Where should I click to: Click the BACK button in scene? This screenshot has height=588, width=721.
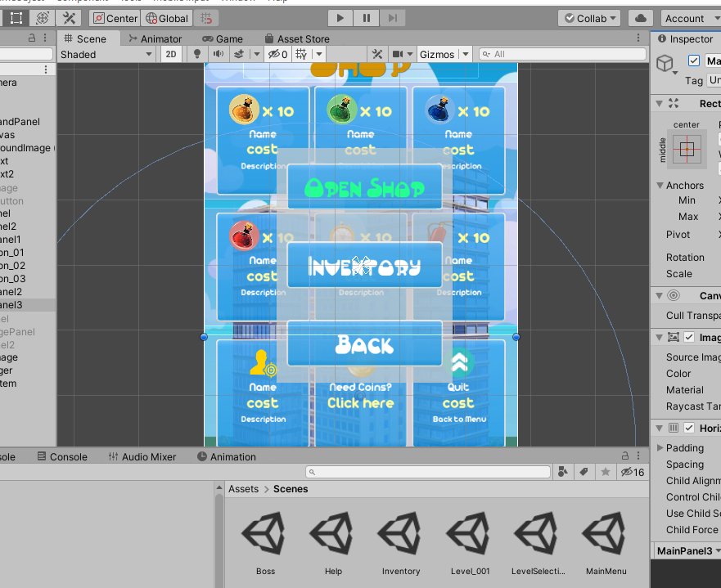click(365, 344)
